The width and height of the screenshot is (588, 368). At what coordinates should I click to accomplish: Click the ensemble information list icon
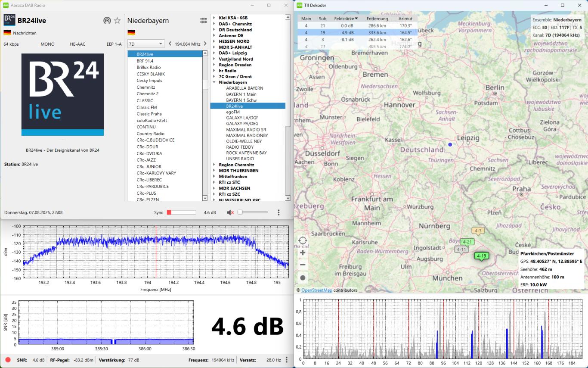(204, 21)
